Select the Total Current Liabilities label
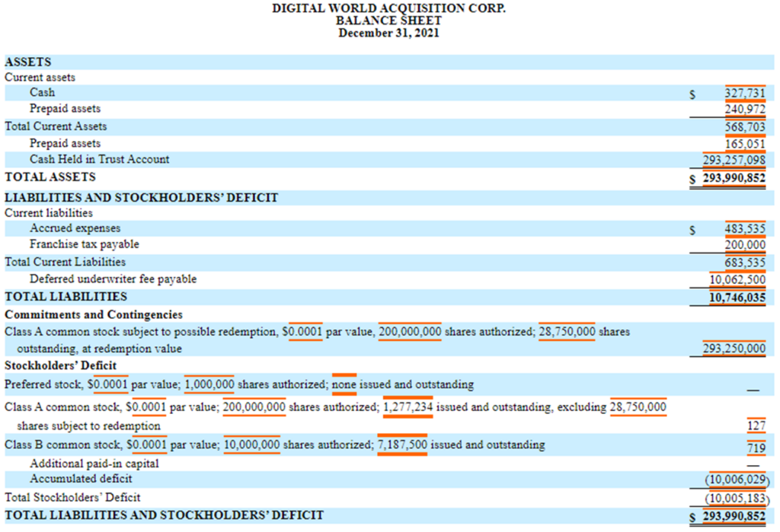 pyautogui.click(x=66, y=262)
